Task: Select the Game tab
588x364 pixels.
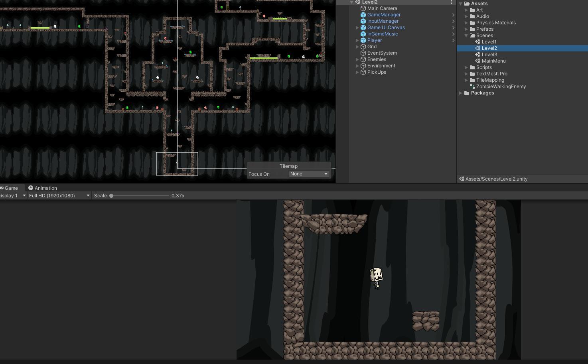Action: click(x=10, y=188)
